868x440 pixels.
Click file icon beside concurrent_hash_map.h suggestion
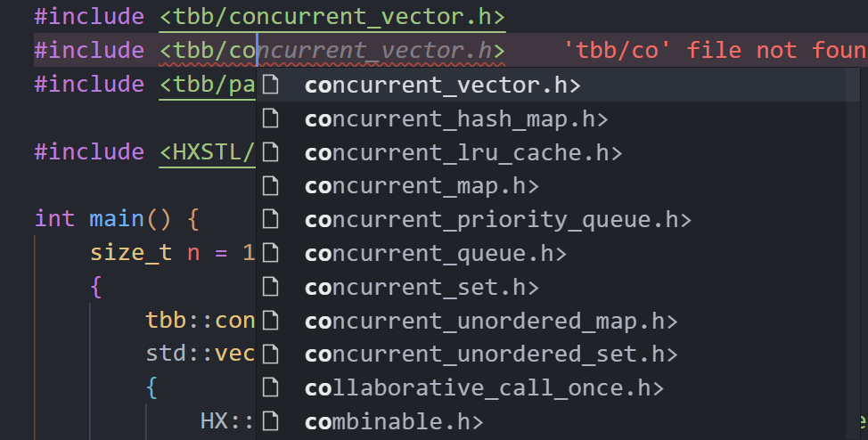coord(271,119)
